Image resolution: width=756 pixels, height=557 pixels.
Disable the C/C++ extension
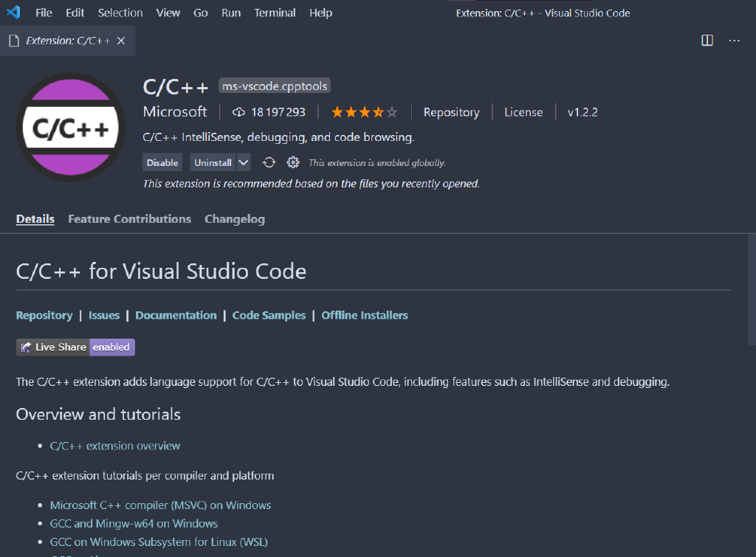pyautogui.click(x=162, y=162)
